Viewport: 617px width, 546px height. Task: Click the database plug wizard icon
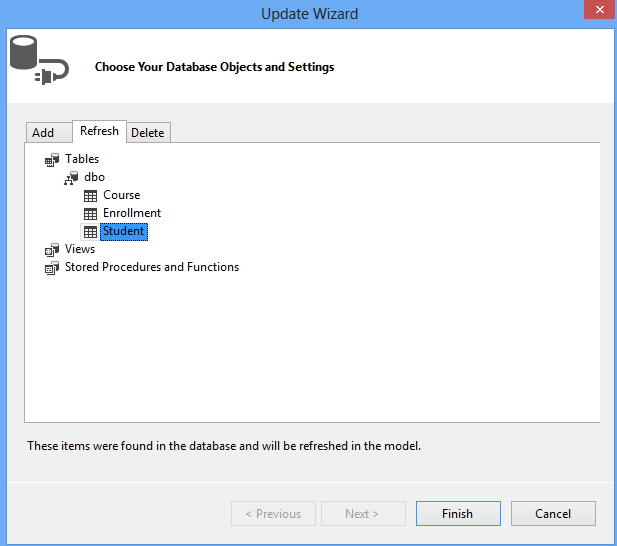click(38, 61)
